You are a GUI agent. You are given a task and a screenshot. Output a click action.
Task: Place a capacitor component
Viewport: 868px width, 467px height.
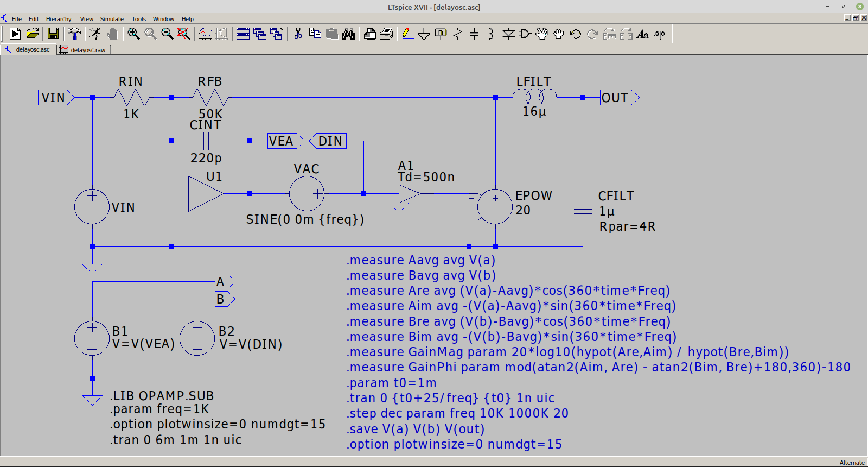pos(474,34)
